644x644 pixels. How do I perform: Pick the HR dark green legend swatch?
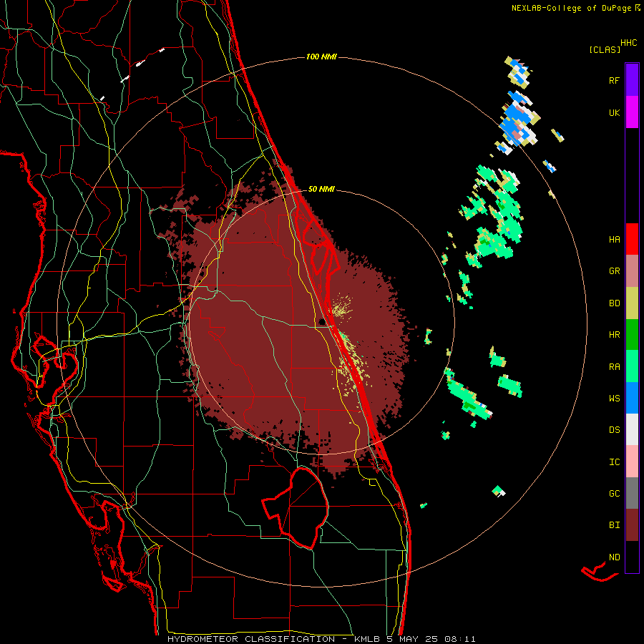[x=632, y=335]
